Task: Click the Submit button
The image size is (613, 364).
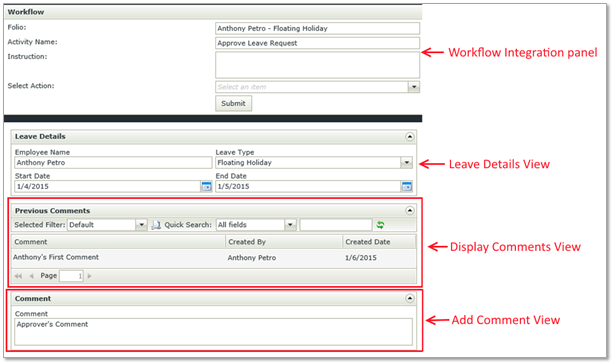Action: tap(233, 104)
